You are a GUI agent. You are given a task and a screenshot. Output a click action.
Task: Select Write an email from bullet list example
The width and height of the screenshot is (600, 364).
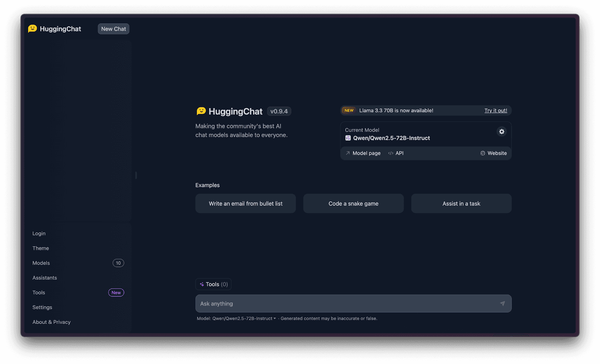click(x=246, y=204)
